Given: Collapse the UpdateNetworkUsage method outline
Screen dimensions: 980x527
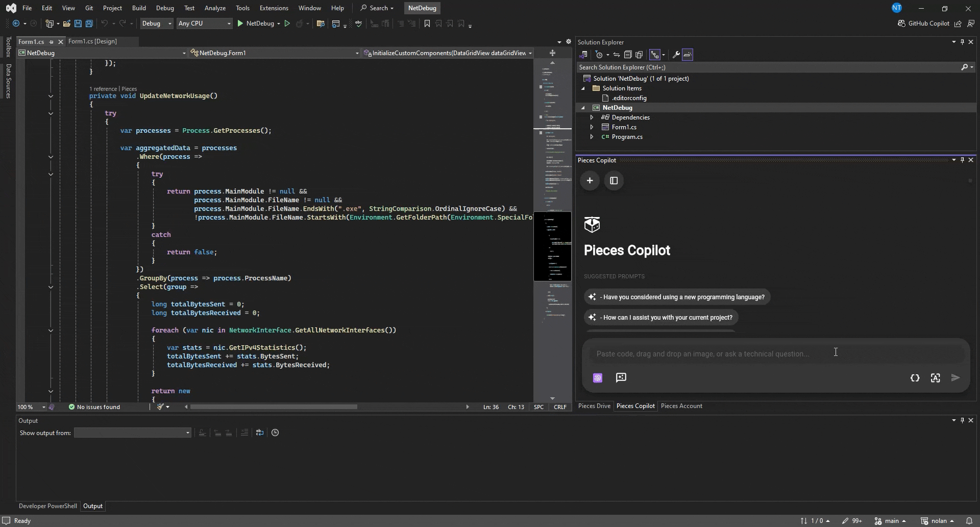Looking at the screenshot, I should click(51, 96).
